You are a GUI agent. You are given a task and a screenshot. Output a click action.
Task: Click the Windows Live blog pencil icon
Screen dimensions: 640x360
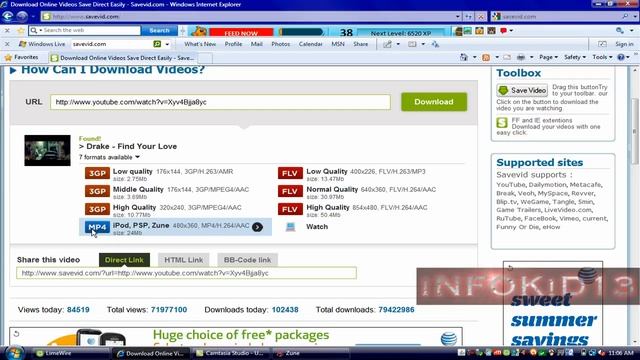387,44
